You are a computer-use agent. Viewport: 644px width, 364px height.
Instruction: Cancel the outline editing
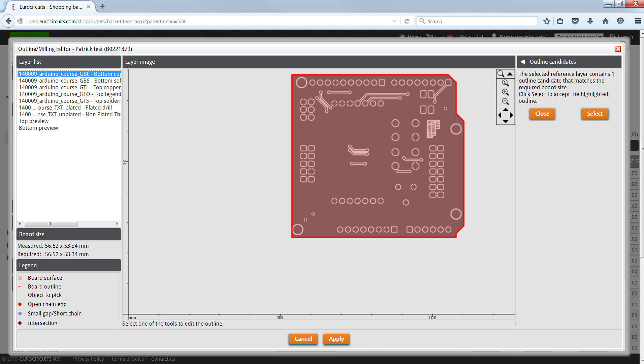(303, 339)
